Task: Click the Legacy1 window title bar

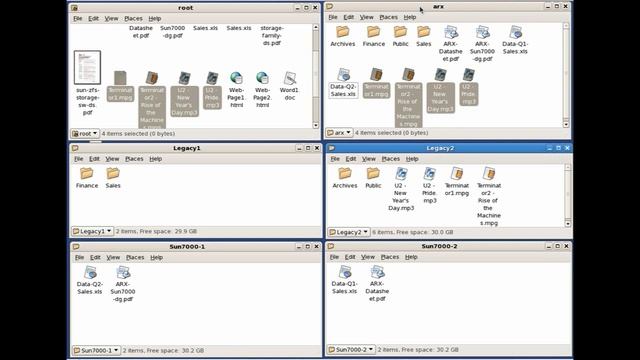Action: pyautogui.click(x=187, y=148)
